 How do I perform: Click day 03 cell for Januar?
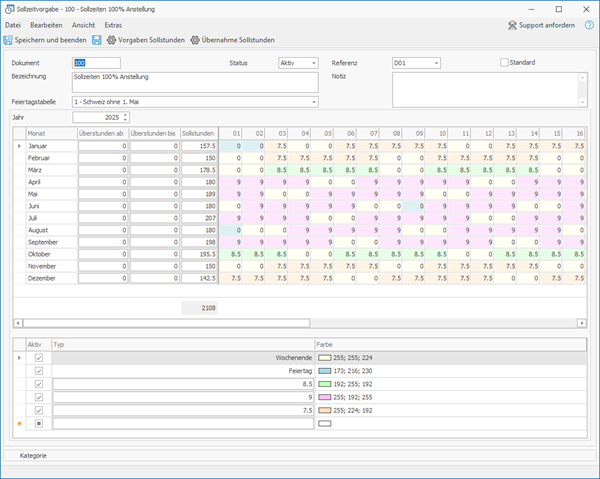pyautogui.click(x=277, y=146)
